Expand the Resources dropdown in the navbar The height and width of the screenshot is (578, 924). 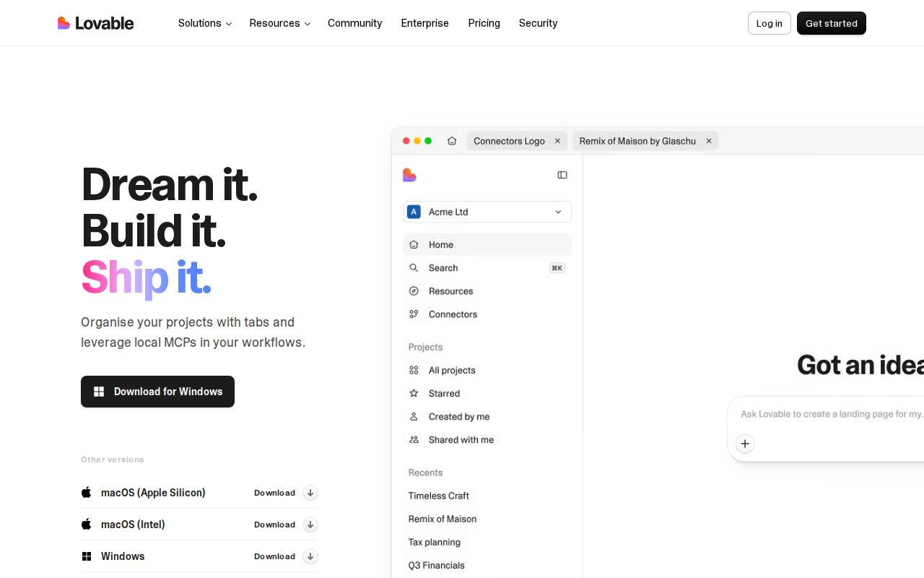(x=280, y=23)
